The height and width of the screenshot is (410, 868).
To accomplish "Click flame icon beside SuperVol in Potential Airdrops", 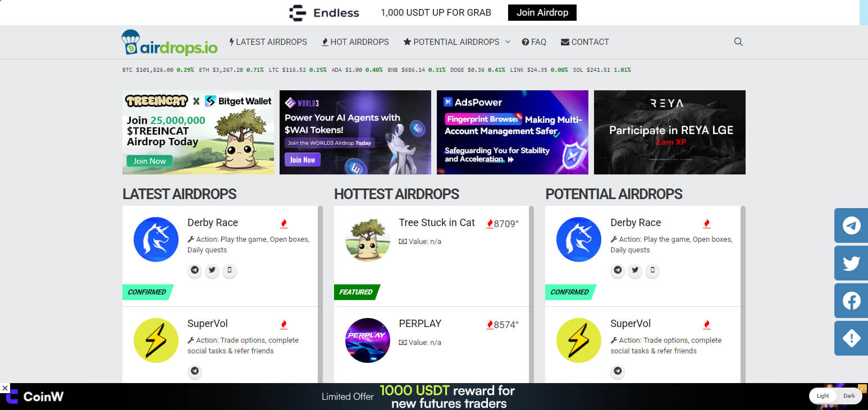I will [706, 325].
